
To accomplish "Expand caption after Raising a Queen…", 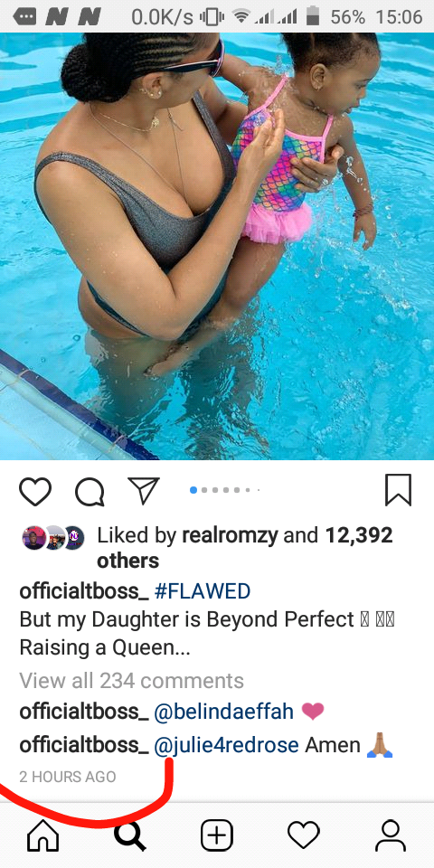I will point(105,647).
